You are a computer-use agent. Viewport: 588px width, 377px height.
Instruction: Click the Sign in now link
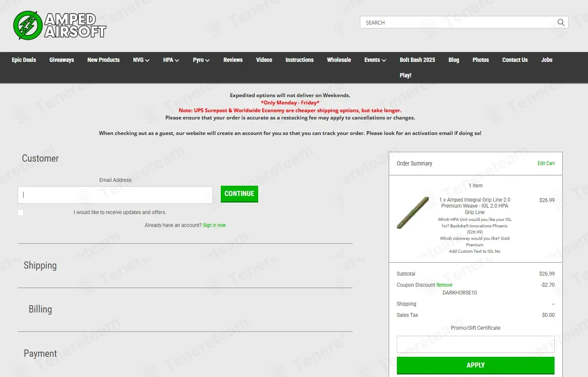214,225
